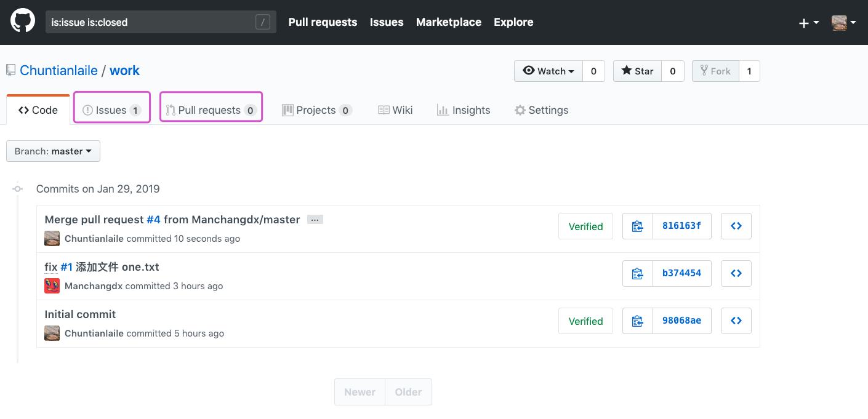Go to Marketplace in top navigation
Viewport: 868px width, 419px height.
449,22
